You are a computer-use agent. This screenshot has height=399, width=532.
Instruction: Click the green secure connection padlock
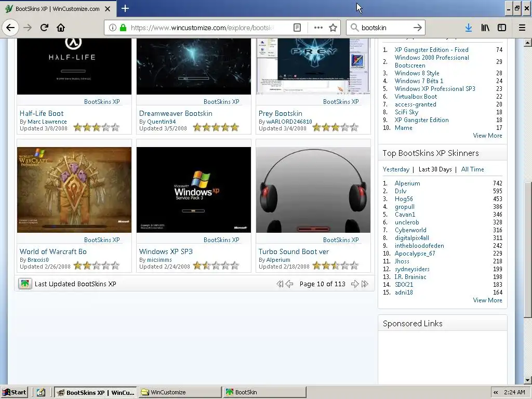[x=123, y=28]
